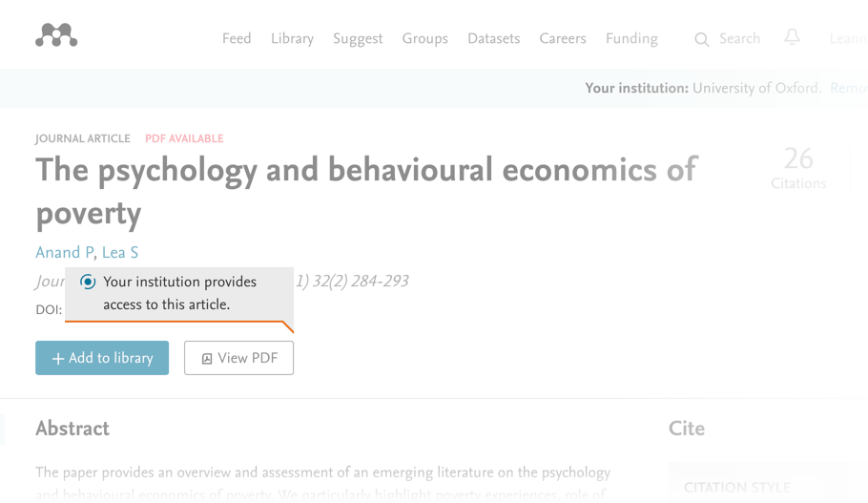Image resolution: width=868 pixels, height=503 pixels.
Task: Click the Search text field
Action: click(x=739, y=39)
